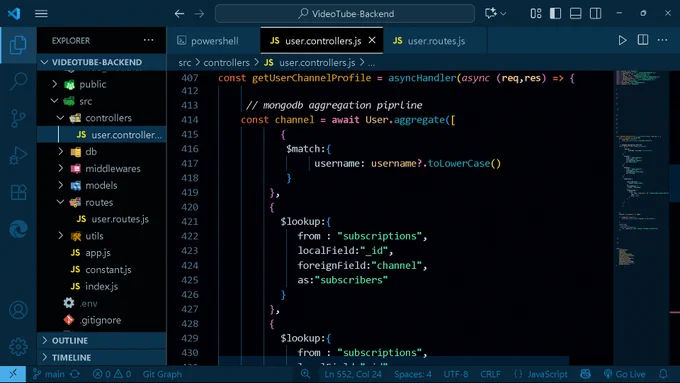Open the Copilot chat dropdown arrow
The width and height of the screenshot is (680, 383).
[503, 14]
